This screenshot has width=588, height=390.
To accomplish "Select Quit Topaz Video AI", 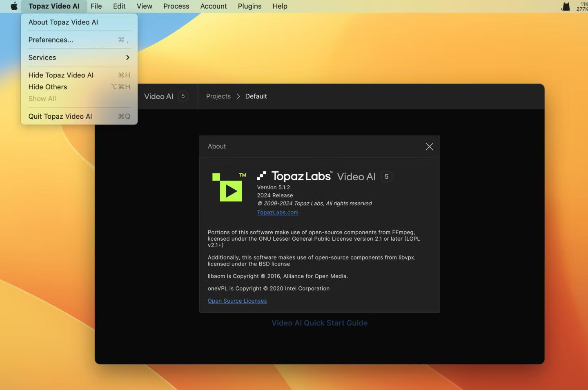I will click(79, 116).
